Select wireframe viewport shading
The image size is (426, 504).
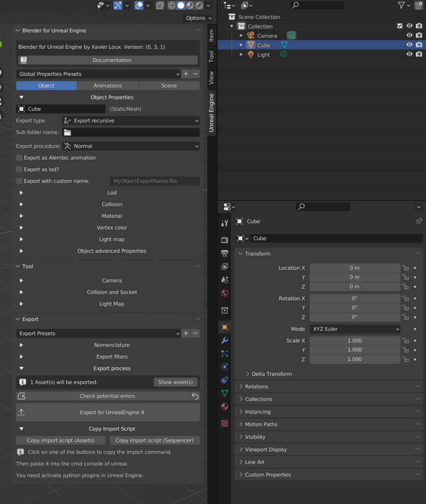tap(172, 5)
